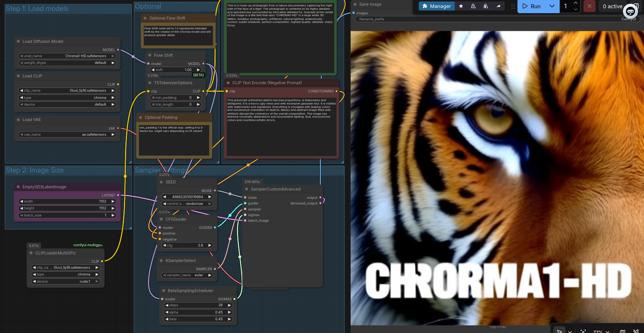This screenshot has height=333, width=644.
Task: Decrease the batch count with down arrow
Action: [x=576, y=9]
